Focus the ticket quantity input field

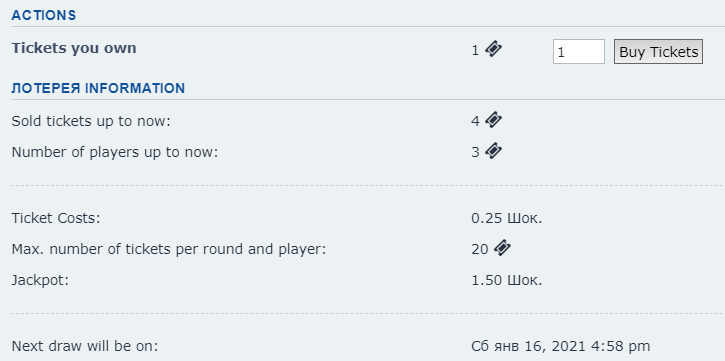click(x=578, y=52)
